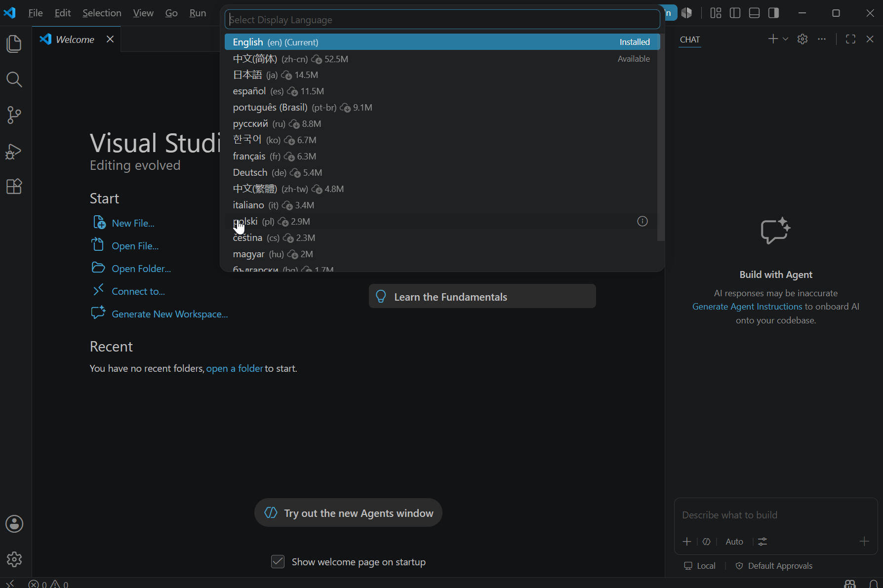Close the Welcome tab
This screenshot has width=883, height=588.
pos(110,39)
